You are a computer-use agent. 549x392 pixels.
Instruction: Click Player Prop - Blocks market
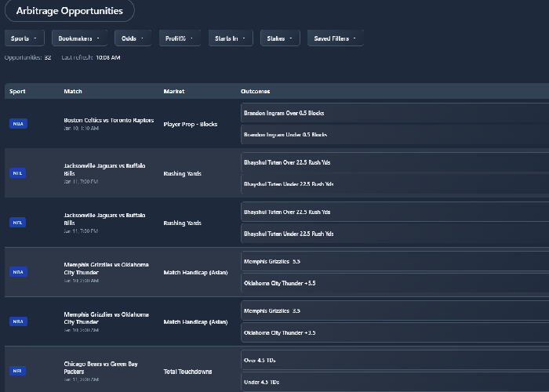190,124
